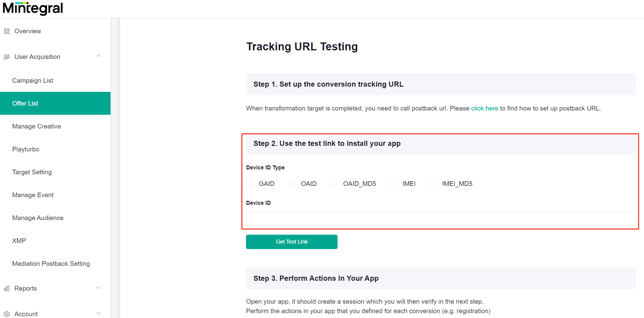Collapse the User Acquisition menu chevron
Screen dimensions: 644x318
pos(99,56)
